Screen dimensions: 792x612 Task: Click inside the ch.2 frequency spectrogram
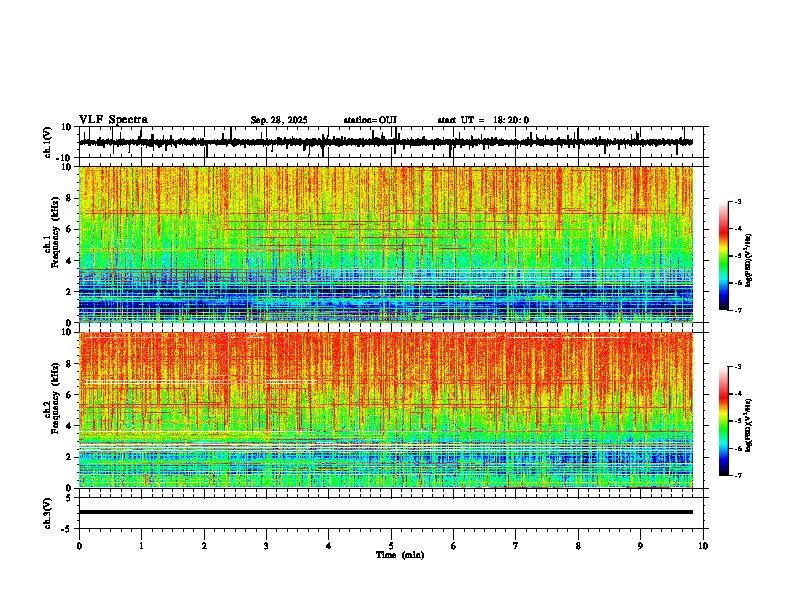(x=386, y=410)
